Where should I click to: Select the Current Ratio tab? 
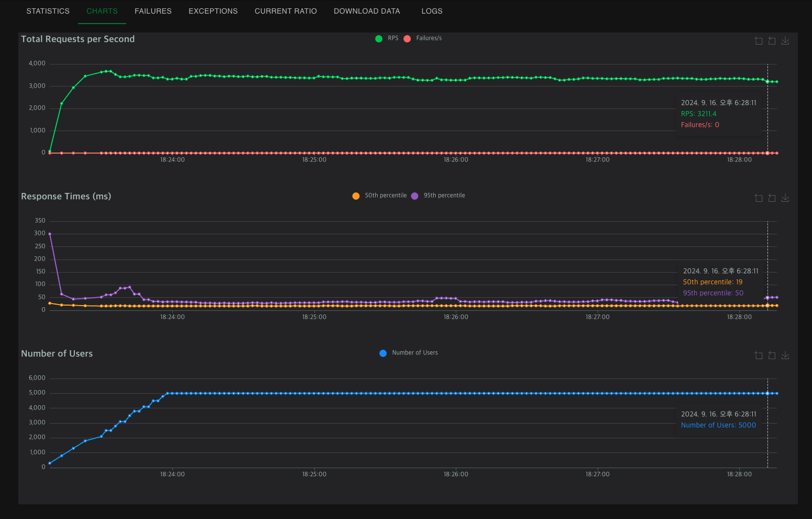click(x=286, y=11)
